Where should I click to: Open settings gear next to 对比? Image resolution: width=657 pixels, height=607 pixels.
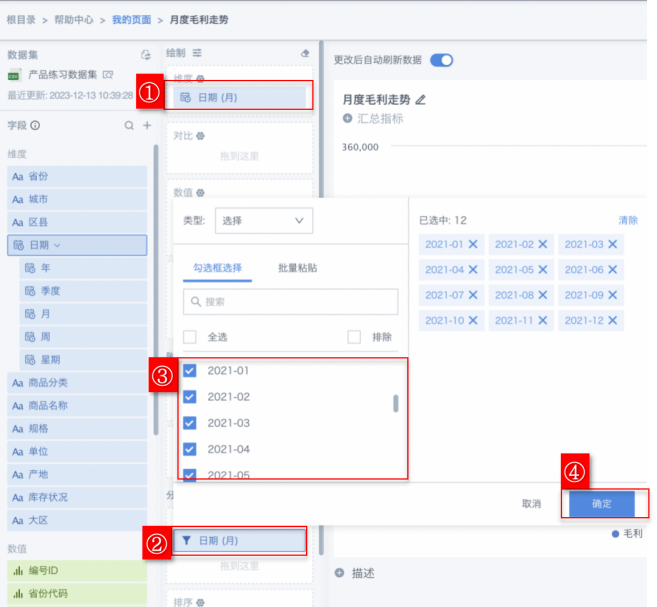[200, 136]
